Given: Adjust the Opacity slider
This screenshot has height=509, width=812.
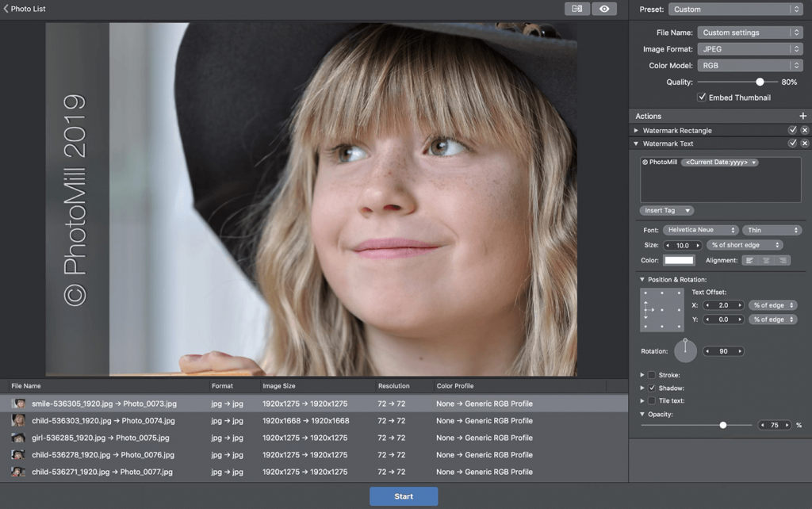Looking at the screenshot, I should point(723,425).
